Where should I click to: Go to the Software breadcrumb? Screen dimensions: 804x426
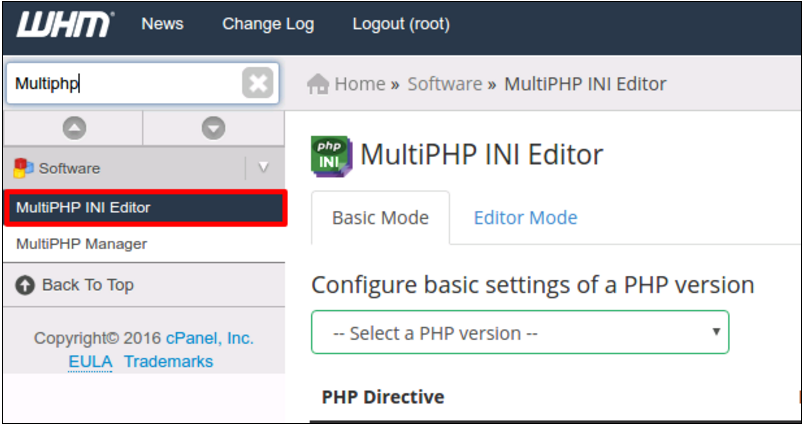pyautogui.click(x=445, y=84)
